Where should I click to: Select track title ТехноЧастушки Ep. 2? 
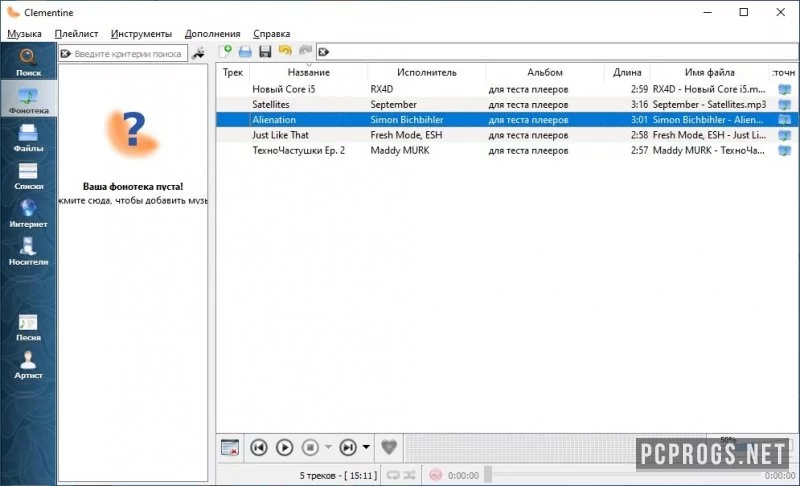pos(298,150)
